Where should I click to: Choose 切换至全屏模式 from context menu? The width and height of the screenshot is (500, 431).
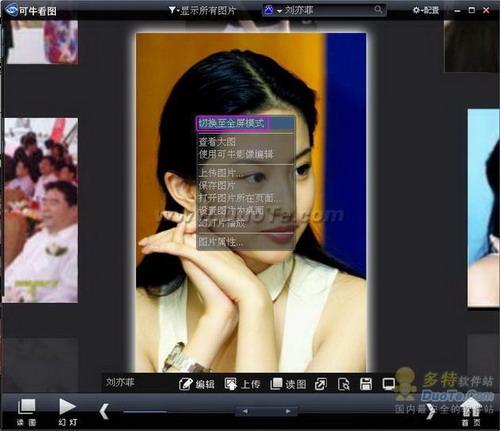pos(245,123)
